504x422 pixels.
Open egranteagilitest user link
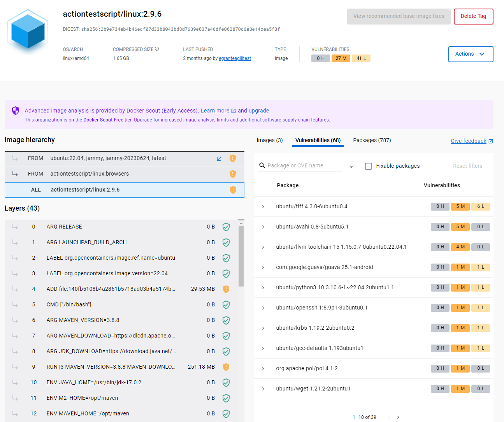tap(235, 58)
